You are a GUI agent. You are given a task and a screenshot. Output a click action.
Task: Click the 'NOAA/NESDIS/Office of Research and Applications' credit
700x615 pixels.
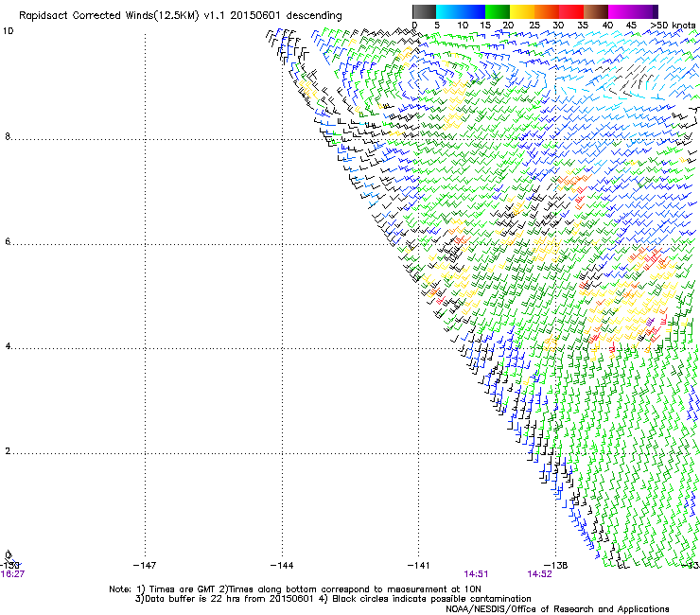(x=557, y=609)
